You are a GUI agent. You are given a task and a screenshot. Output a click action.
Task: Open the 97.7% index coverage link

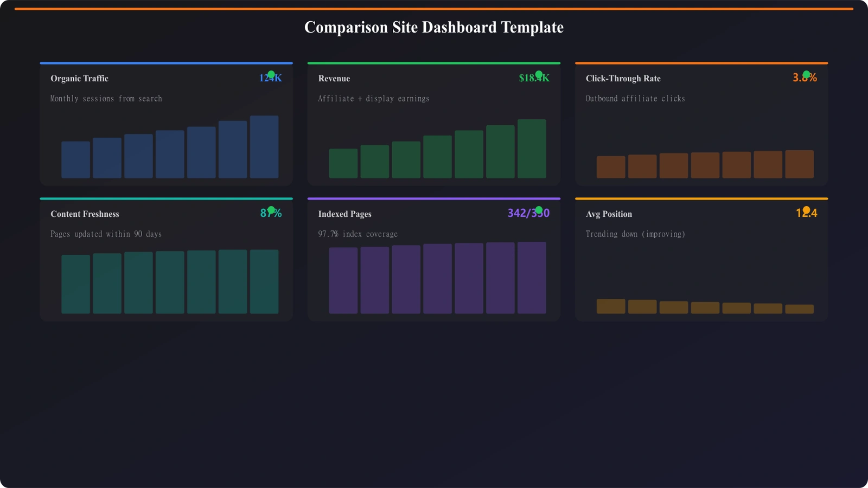[x=358, y=234]
